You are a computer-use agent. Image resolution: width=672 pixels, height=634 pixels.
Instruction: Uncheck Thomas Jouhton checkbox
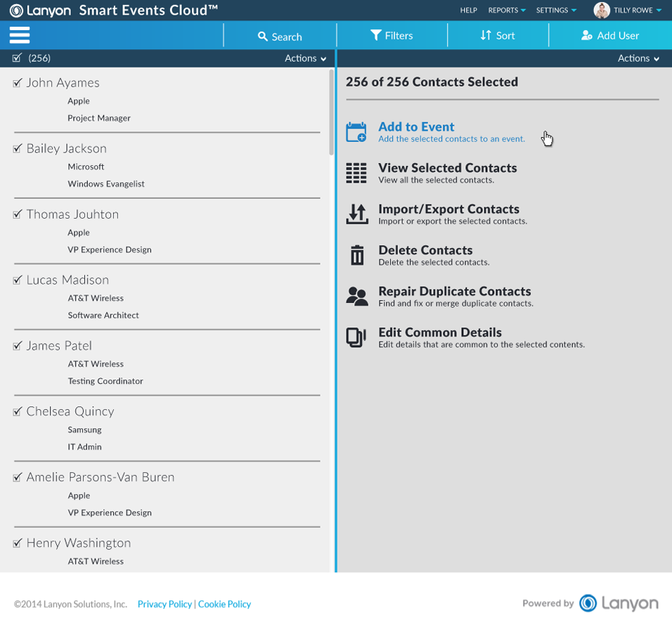click(x=17, y=214)
